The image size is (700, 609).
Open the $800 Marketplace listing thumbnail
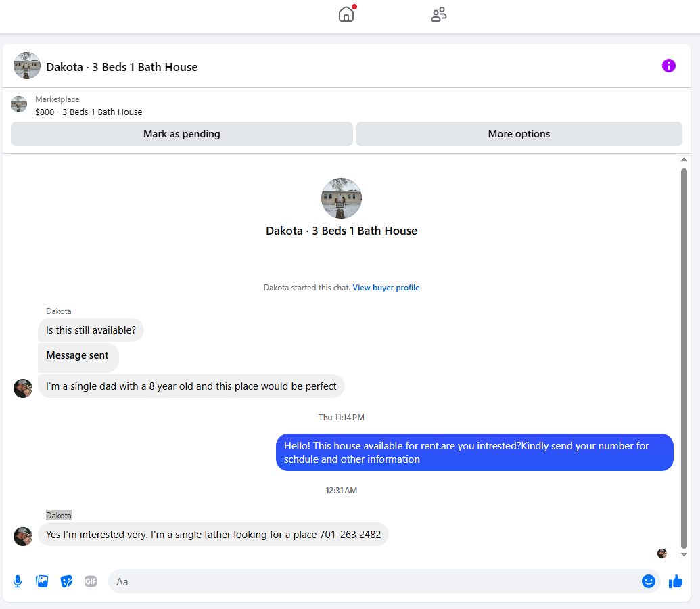(19, 105)
